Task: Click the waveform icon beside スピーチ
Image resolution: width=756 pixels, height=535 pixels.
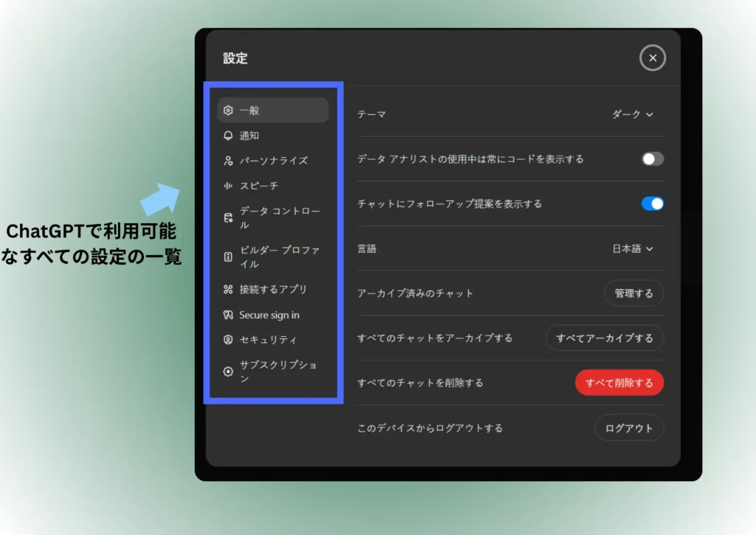Action: [x=228, y=185]
